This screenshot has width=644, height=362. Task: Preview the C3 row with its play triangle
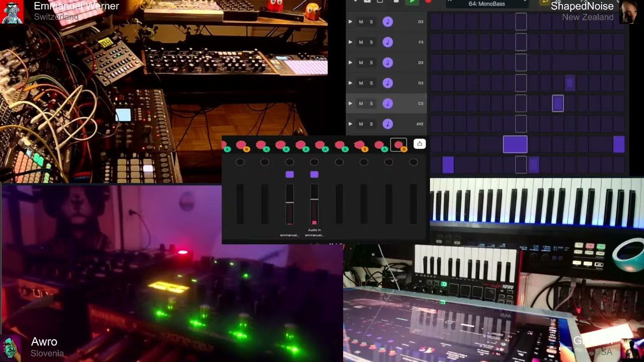pyautogui.click(x=350, y=104)
